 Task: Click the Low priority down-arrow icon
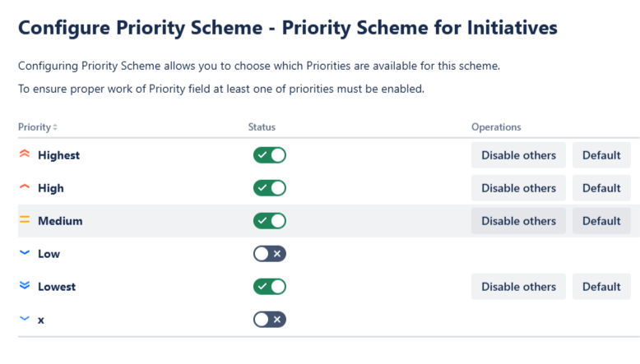tap(25, 253)
